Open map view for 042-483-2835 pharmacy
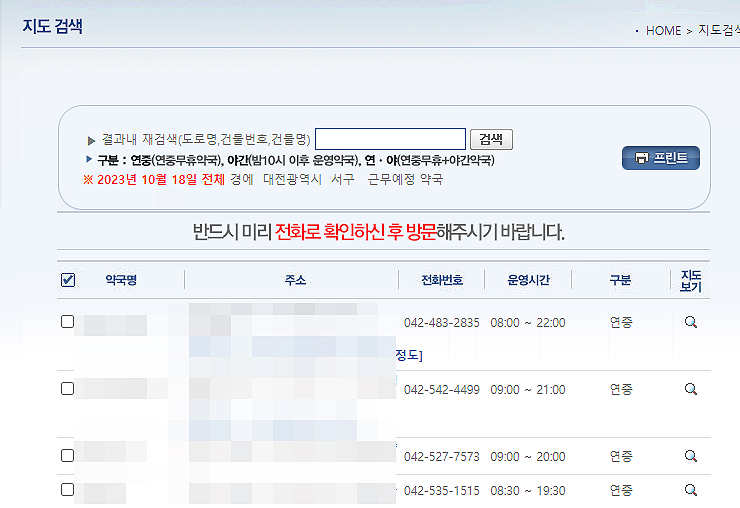The height and width of the screenshot is (508, 740). coord(691,322)
